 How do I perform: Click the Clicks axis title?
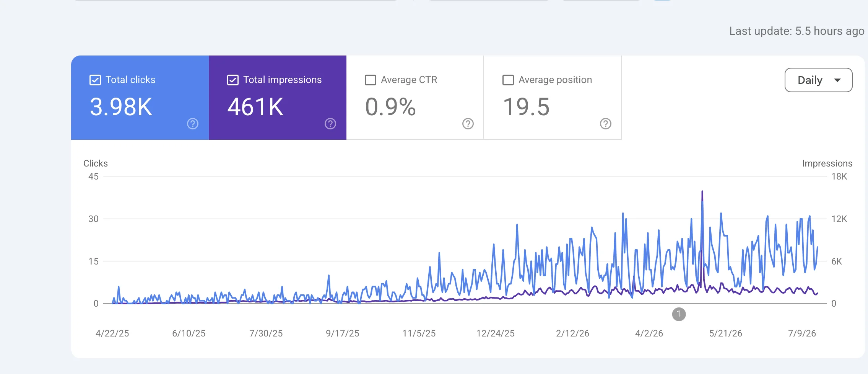(96, 163)
